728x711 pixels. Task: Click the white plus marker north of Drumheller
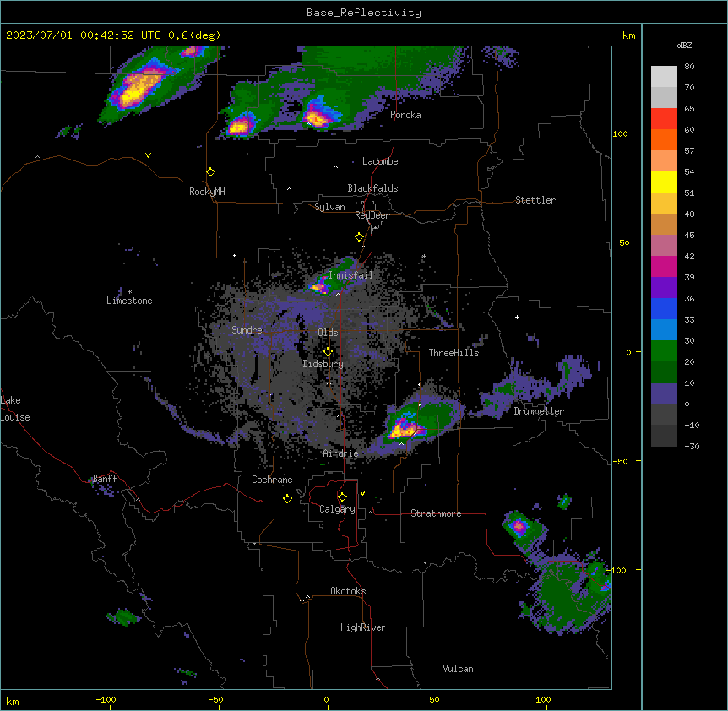(517, 317)
